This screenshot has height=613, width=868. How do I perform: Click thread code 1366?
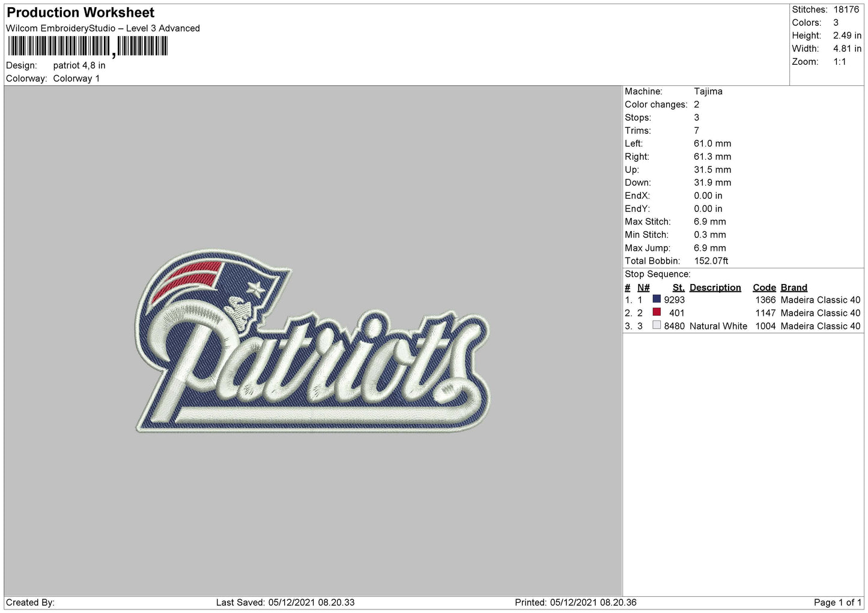(765, 300)
